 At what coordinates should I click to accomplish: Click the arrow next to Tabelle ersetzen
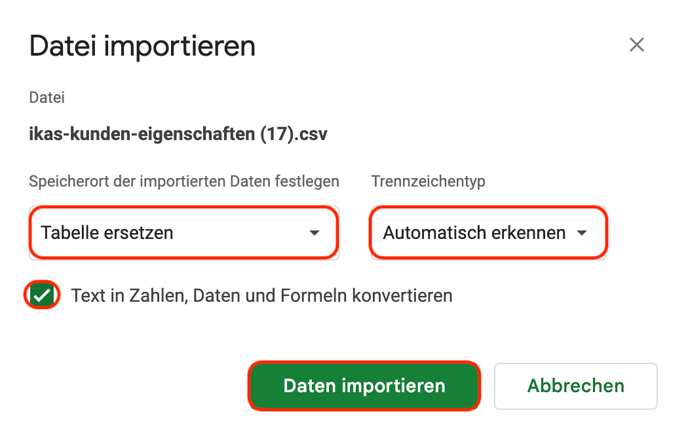point(314,233)
